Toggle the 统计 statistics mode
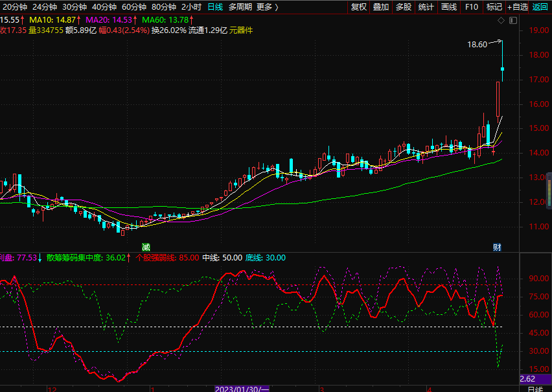Screen dimensions: 552x392 (x=426, y=7)
